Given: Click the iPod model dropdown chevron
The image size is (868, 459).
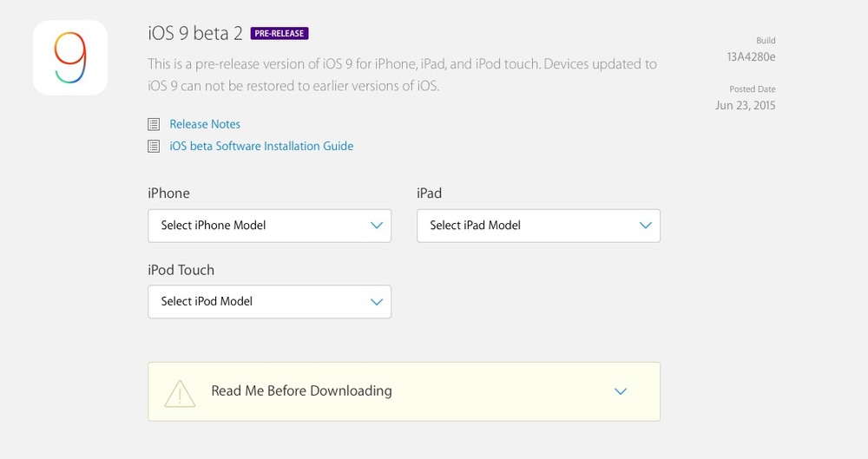Looking at the screenshot, I should click(x=377, y=302).
